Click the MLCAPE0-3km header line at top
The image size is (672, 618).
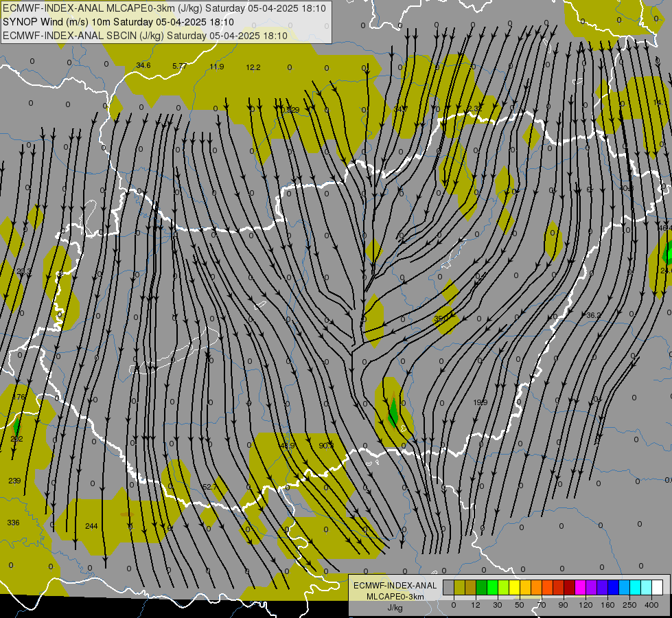165,8
